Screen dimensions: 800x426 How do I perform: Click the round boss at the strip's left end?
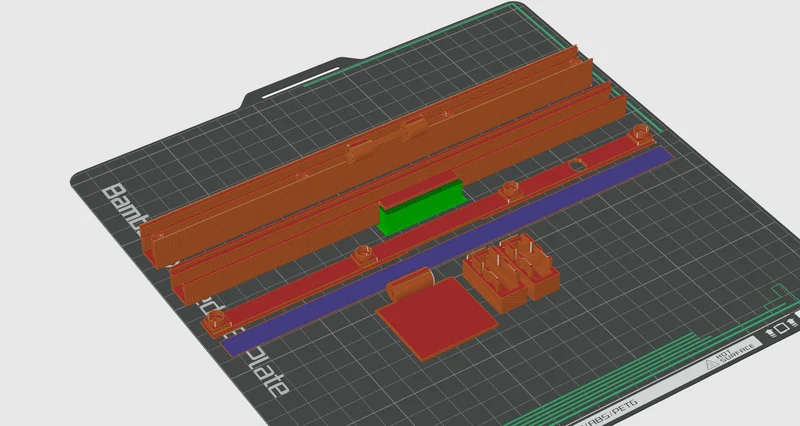pyautogui.click(x=217, y=322)
